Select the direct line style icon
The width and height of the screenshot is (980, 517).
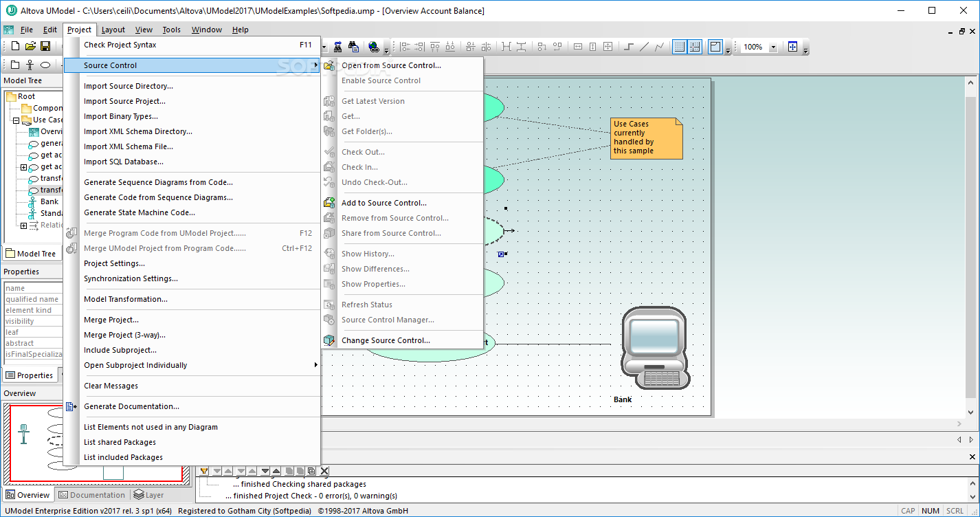[643, 47]
